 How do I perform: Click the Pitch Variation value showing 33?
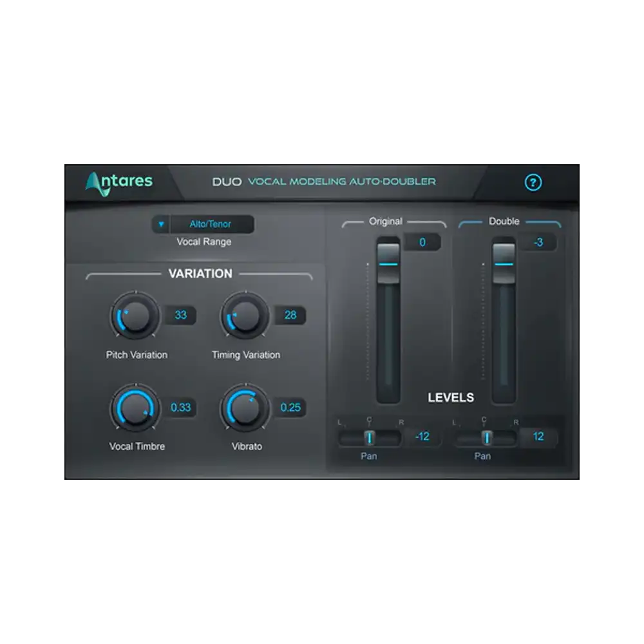[x=180, y=314]
